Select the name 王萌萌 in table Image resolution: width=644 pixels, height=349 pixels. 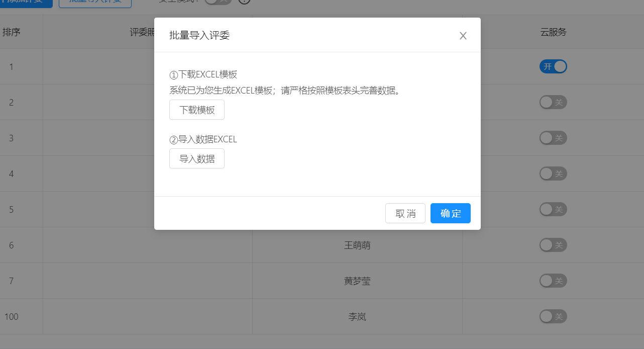click(357, 245)
